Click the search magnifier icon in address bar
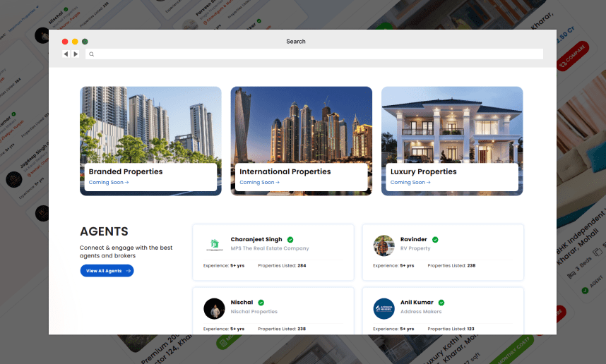This screenshot has height=364, width=606. [x=91, y=54]
